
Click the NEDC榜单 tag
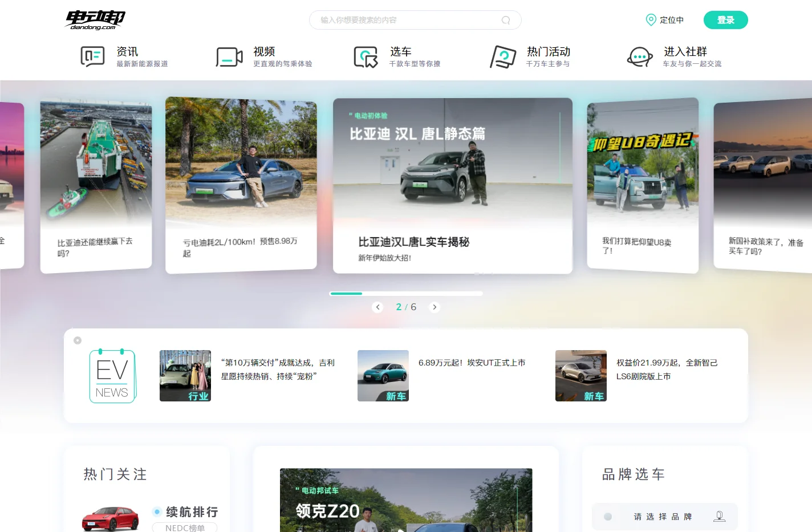click(x=185, y=528)
